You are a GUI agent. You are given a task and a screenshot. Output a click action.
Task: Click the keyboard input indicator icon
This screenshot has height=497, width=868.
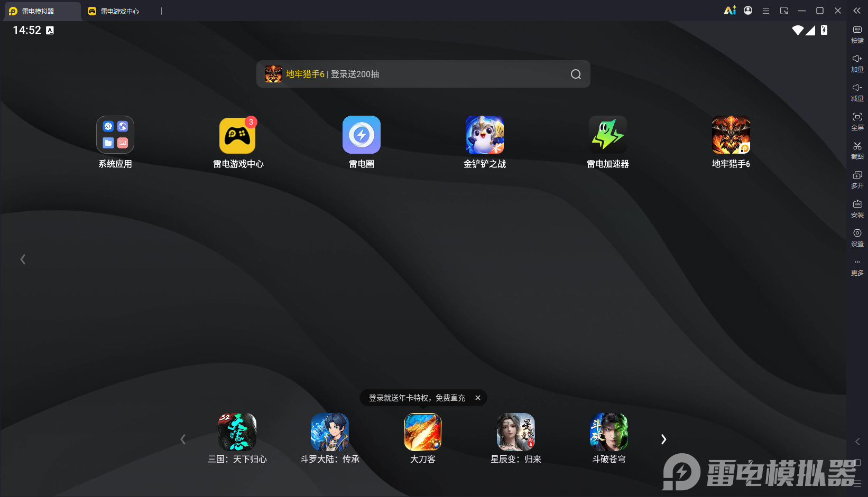pos(50,30)
